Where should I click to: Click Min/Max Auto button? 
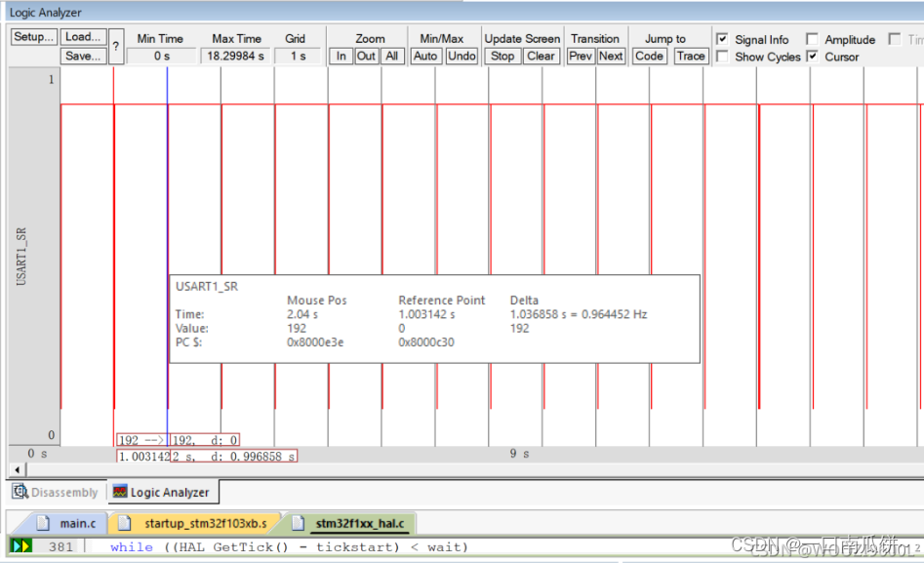[425, 56]
